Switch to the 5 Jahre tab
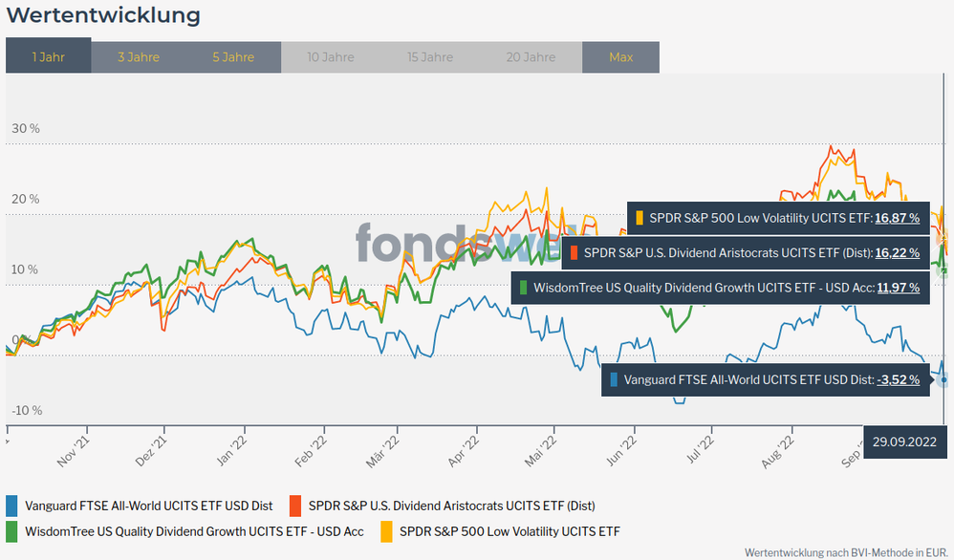954x560 pixels. pyautogui.click(x=233, y=57)
